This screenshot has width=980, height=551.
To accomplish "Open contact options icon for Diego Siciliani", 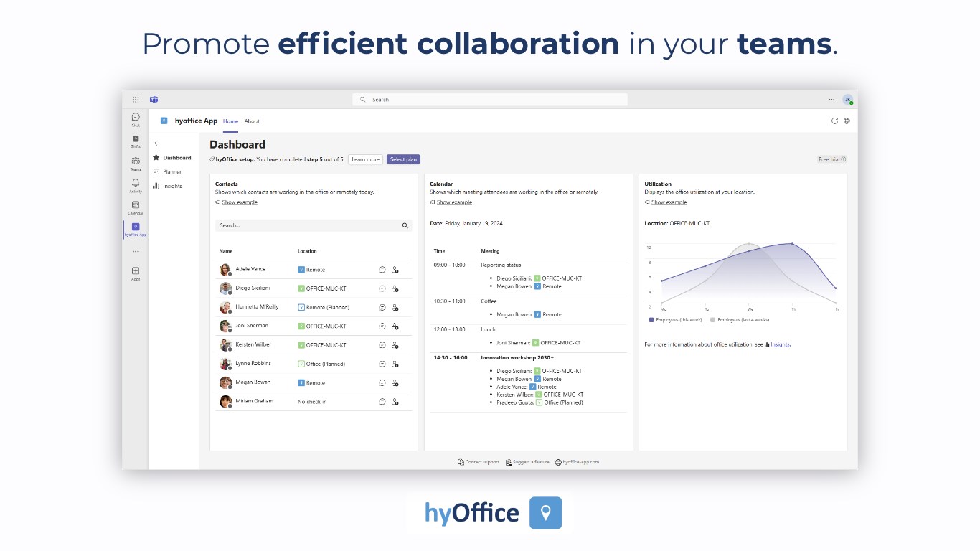I will [395, 288].
